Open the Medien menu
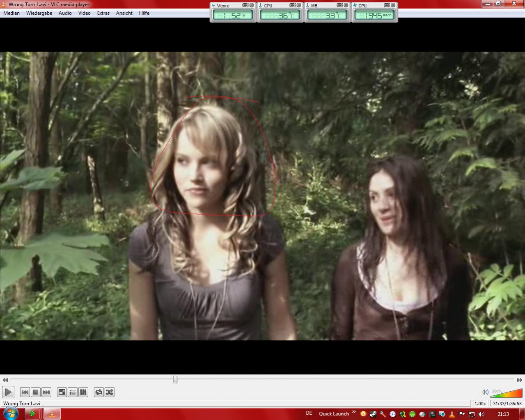Viewport: 525px width, 420px height. pyautogui.click(x=11, y=13)
